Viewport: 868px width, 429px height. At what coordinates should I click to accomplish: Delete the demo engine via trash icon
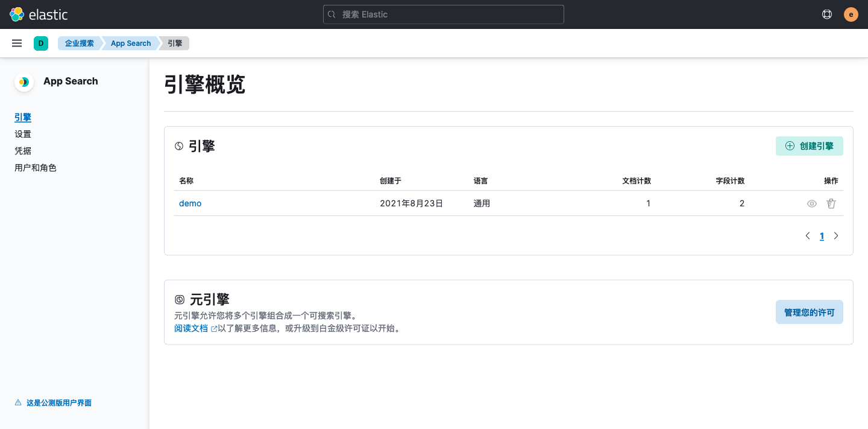tap(831, 203)
